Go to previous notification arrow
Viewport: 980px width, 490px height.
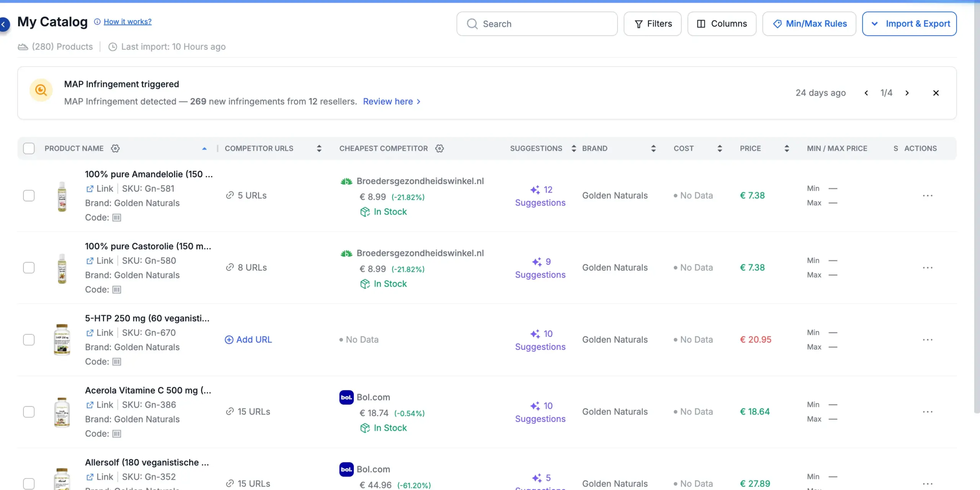(866, 93)
